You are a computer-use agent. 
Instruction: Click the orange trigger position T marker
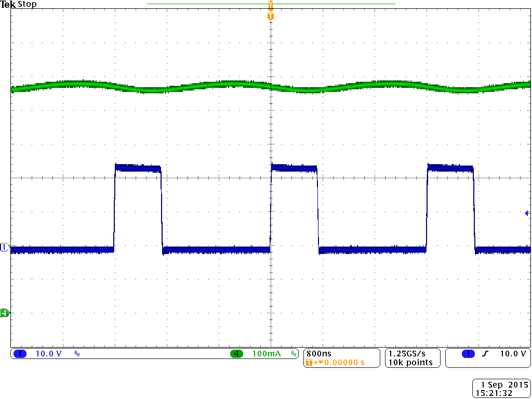[270, 16]
